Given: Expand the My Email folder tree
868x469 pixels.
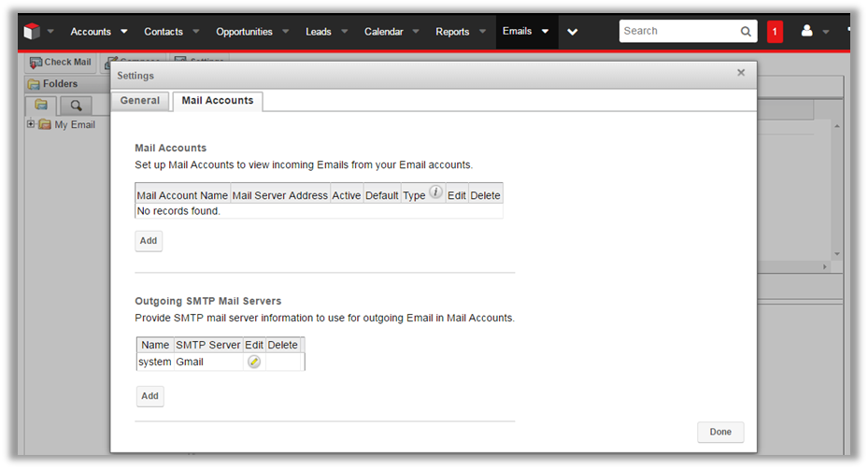Looking at the screenshot, I should pyautogui.click(x=31, y=124).
